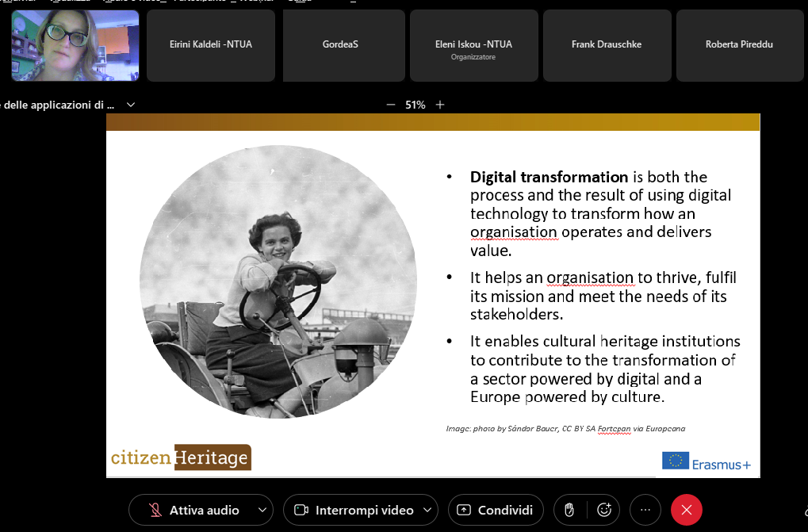808x532 pixels.
Task: Click the tractor photo on the slide
Action: click(x=278, y=281)
